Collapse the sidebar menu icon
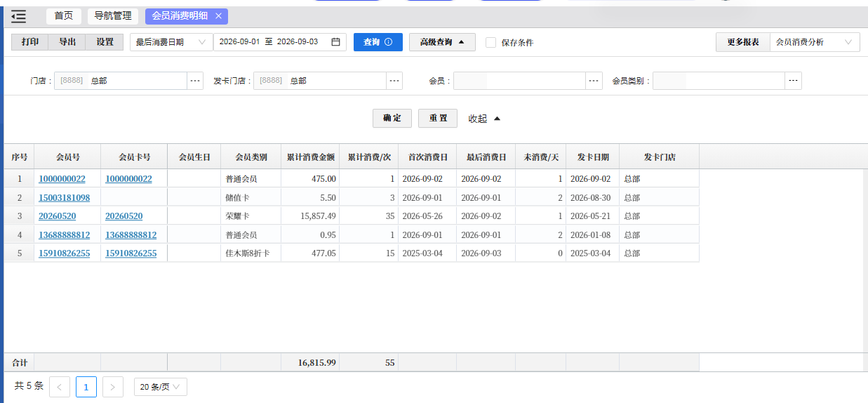This screenshot has height=403, width=868. click(18, 16)
